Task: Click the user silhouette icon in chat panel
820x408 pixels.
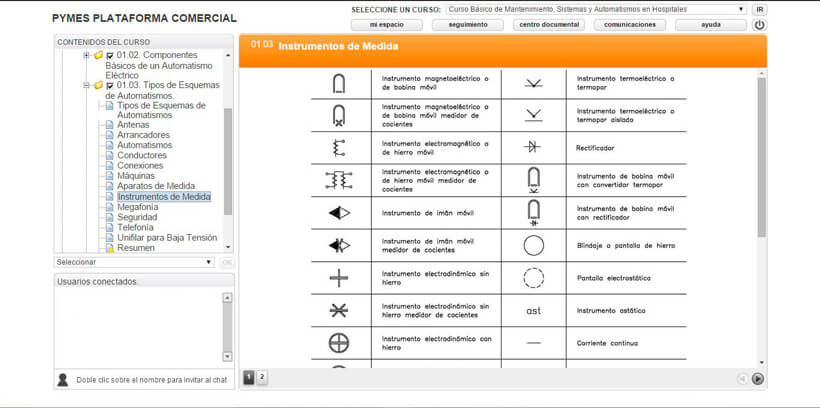Action: point(63,380)
